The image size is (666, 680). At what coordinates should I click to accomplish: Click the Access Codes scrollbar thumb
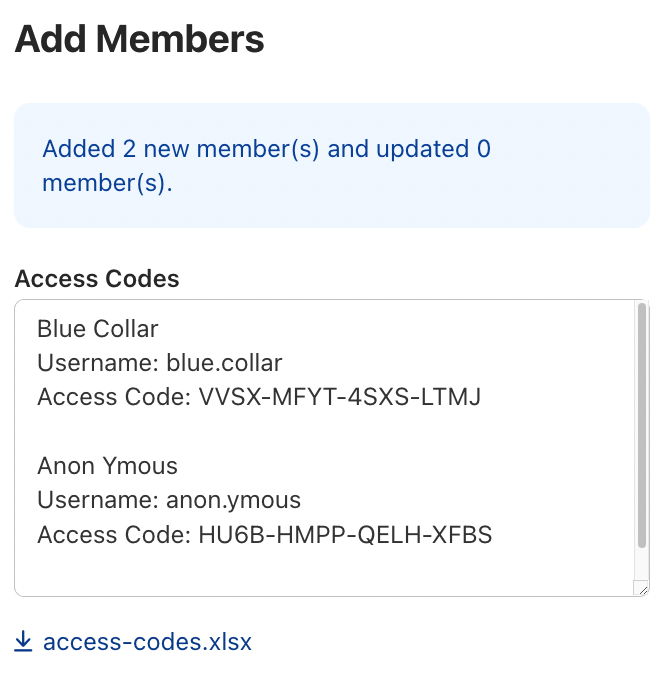(642, 425)
